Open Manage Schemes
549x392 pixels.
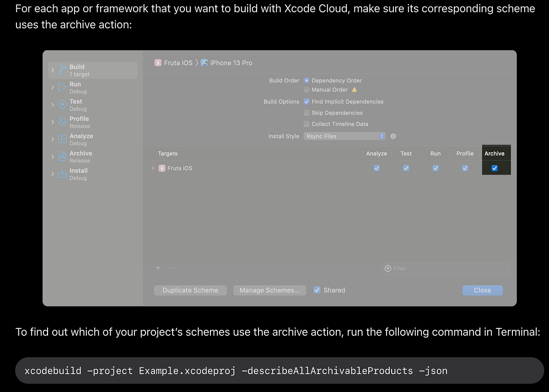pyautogui.click(x=269, y=290)
